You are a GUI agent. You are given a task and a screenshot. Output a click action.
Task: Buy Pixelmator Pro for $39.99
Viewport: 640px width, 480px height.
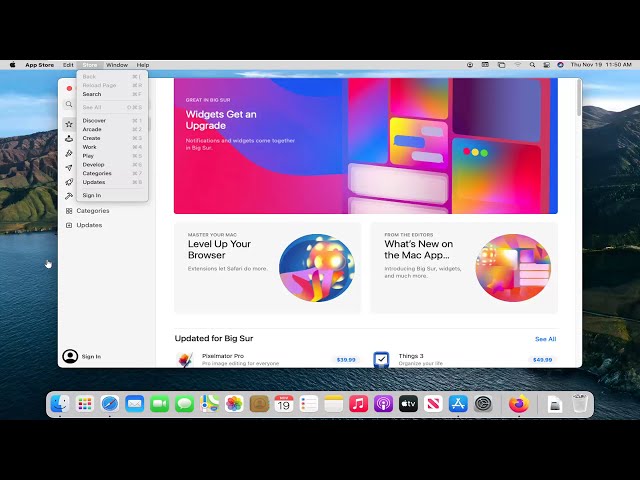[x=346, y=360]
